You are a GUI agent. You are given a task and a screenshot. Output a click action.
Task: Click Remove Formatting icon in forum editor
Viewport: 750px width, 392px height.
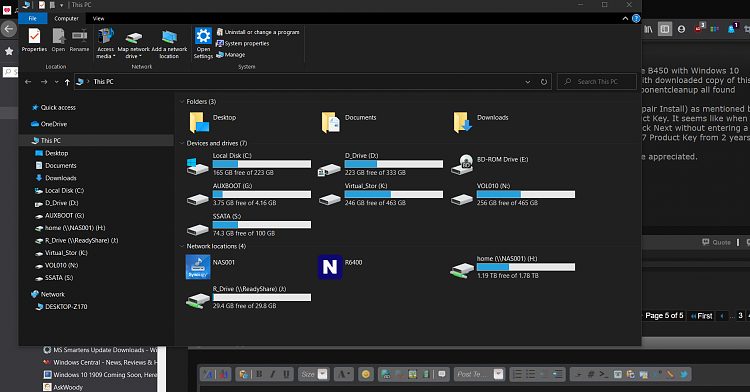[x=224, y=374]
